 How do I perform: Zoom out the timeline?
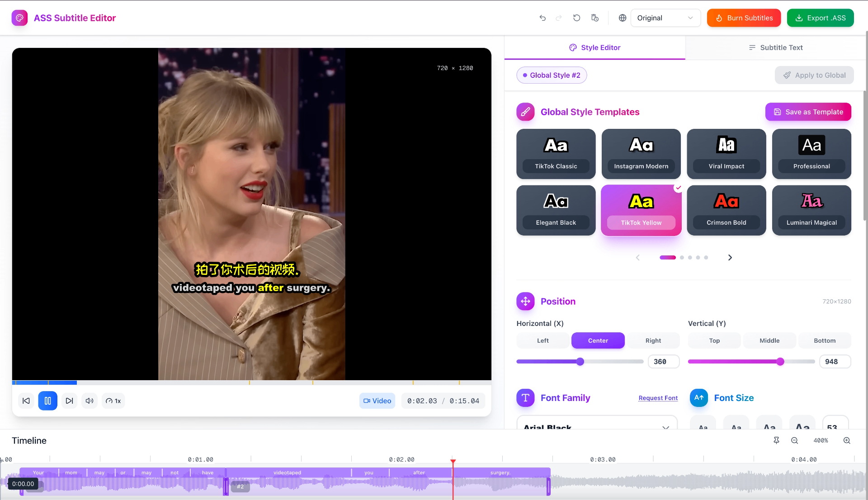tap(794, 440)
